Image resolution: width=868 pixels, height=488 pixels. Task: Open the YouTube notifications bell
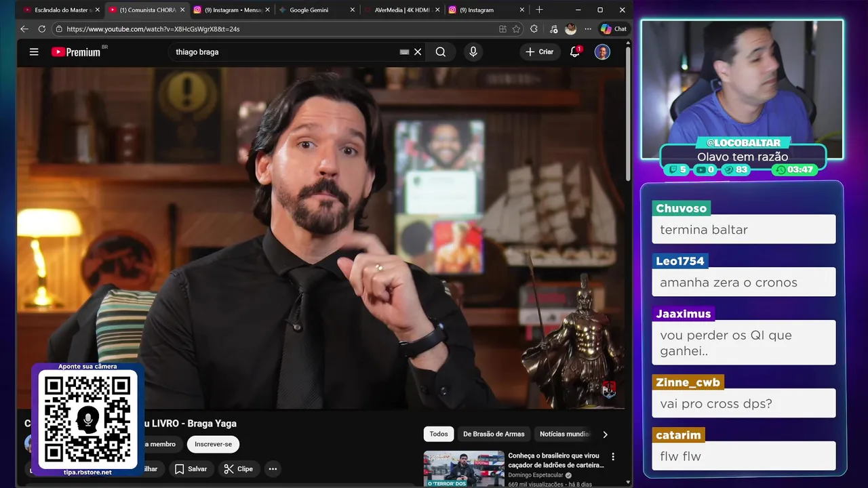pyautogui.click(x=575, y=52)
